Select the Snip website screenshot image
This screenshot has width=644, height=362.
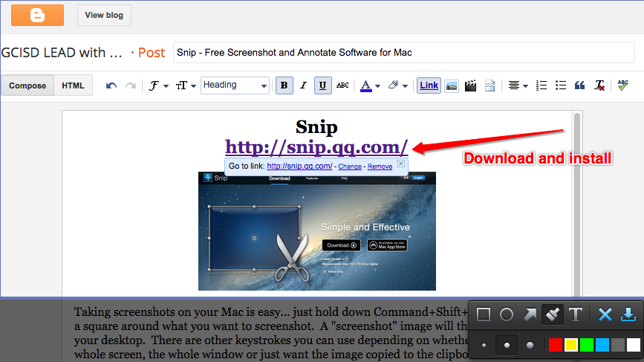(317, 231)
